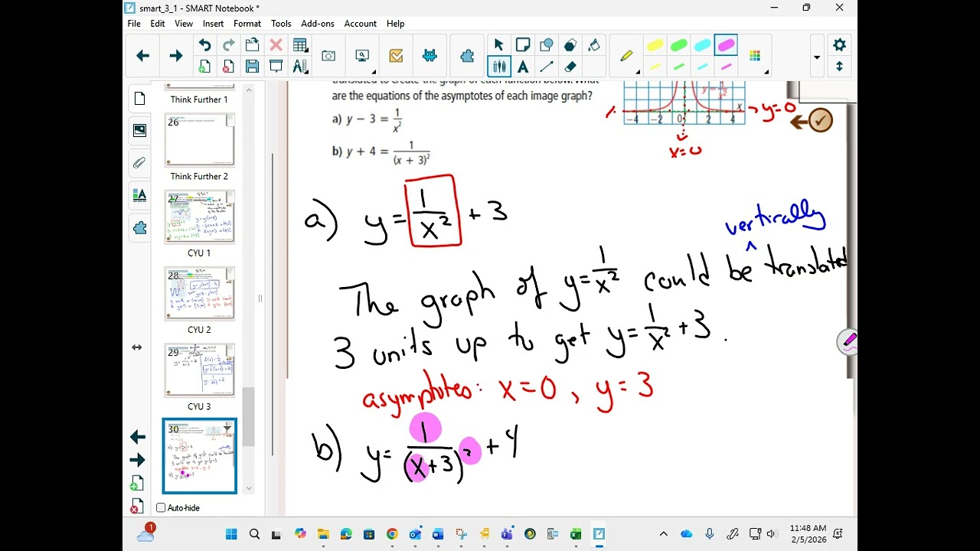
Task: Expand more toolbar options dropdown arrow
Action: coord(817,57)
